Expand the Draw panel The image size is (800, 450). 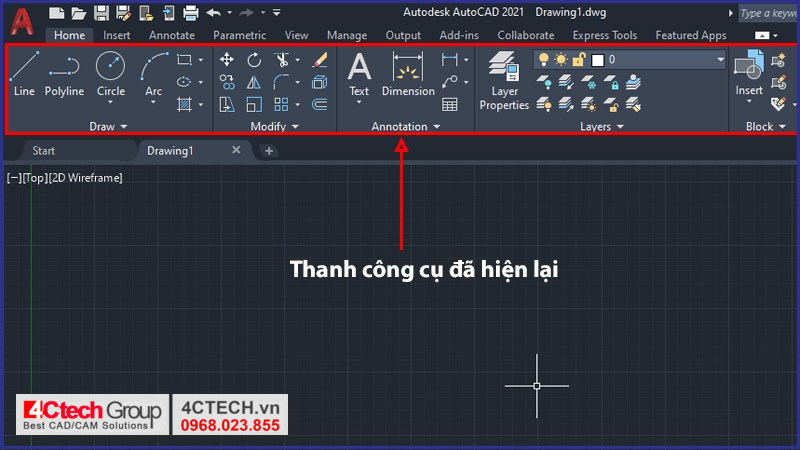point(109,127)
